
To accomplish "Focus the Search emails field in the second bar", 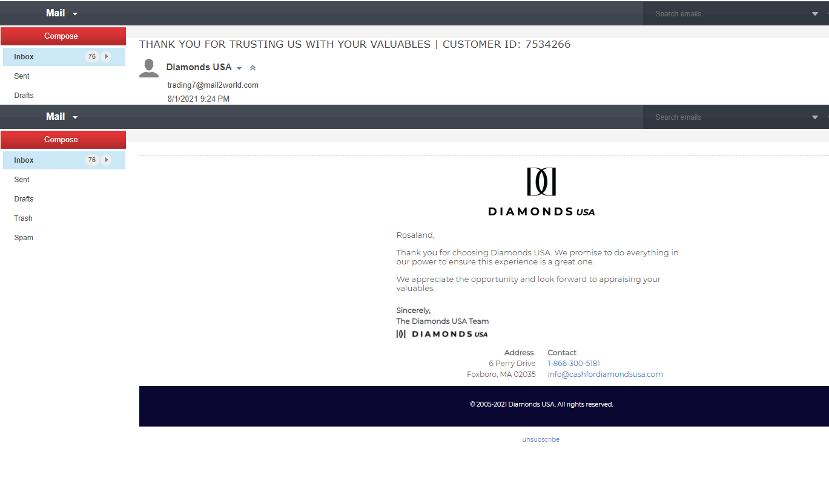I will (727, 117).
